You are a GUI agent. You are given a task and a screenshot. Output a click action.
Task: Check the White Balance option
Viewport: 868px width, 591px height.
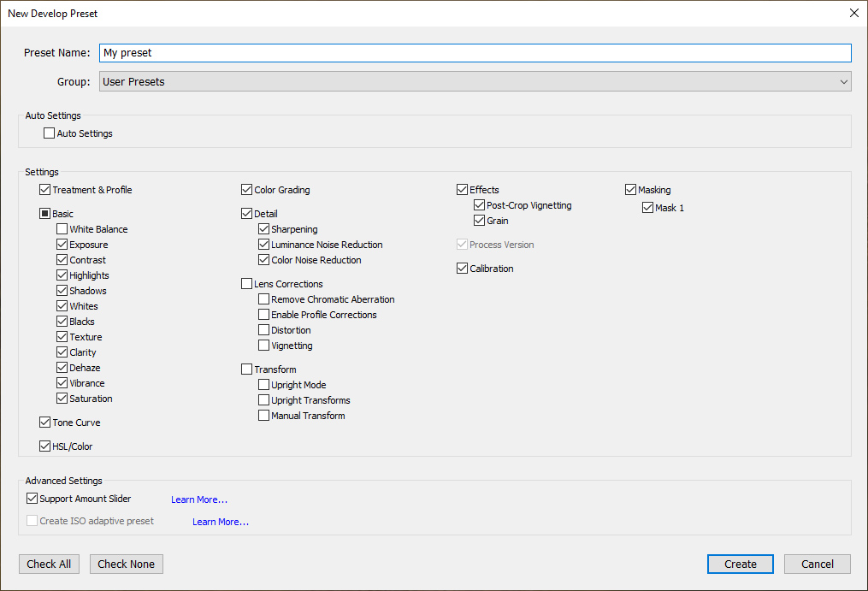coord(62,229)
